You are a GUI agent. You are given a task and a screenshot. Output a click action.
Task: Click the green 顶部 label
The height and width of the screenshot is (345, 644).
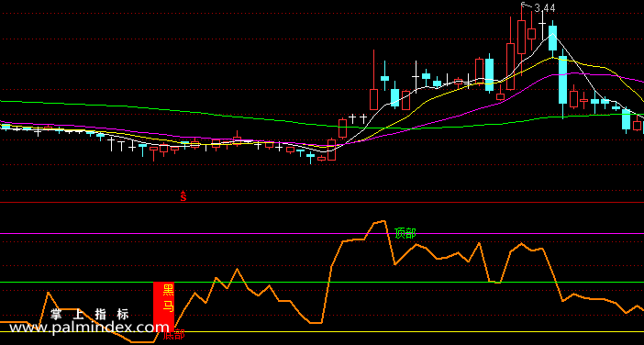(x=405, y=234)
